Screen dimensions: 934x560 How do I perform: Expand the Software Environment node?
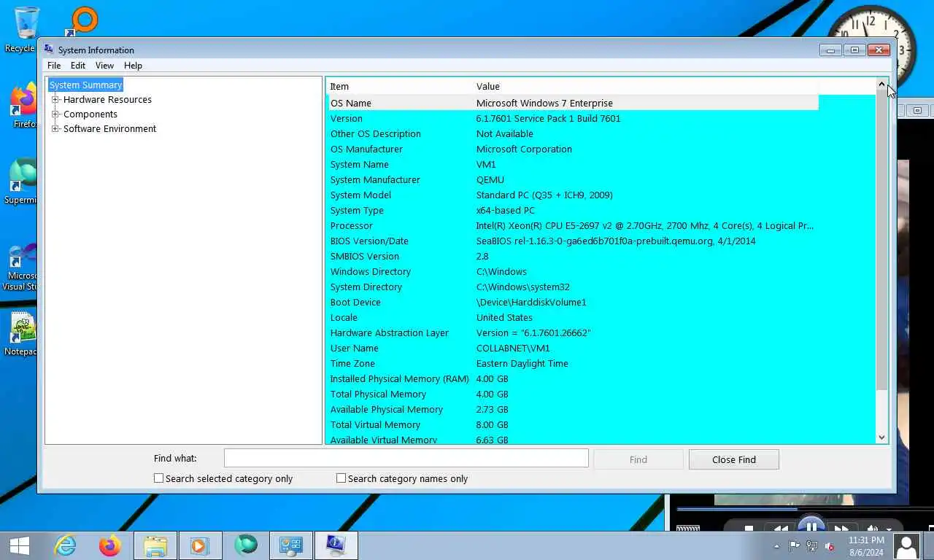pos(55,128)
